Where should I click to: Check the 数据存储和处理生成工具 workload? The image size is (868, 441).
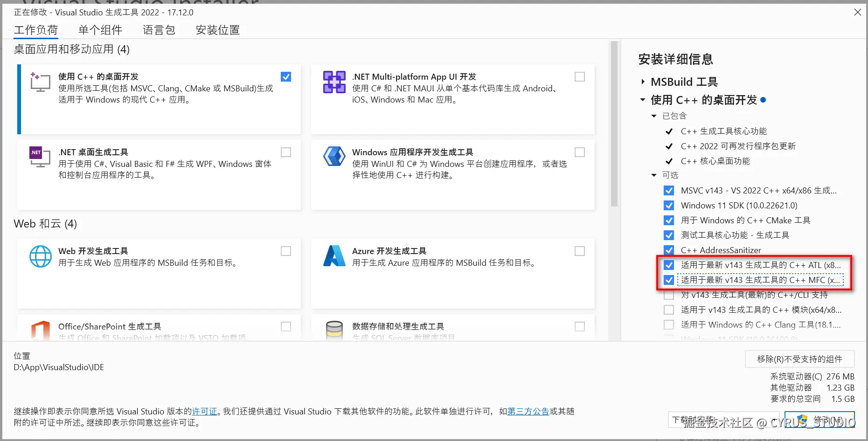coord(580,327)
